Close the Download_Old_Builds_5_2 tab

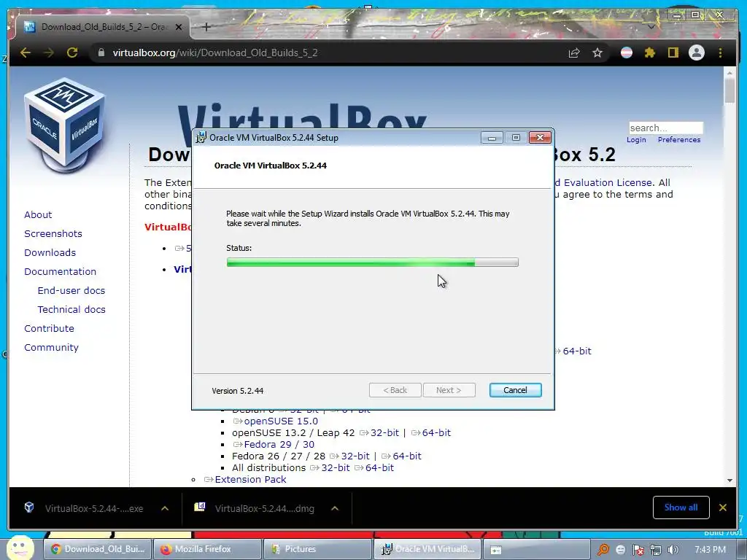(x=179, y=27)
